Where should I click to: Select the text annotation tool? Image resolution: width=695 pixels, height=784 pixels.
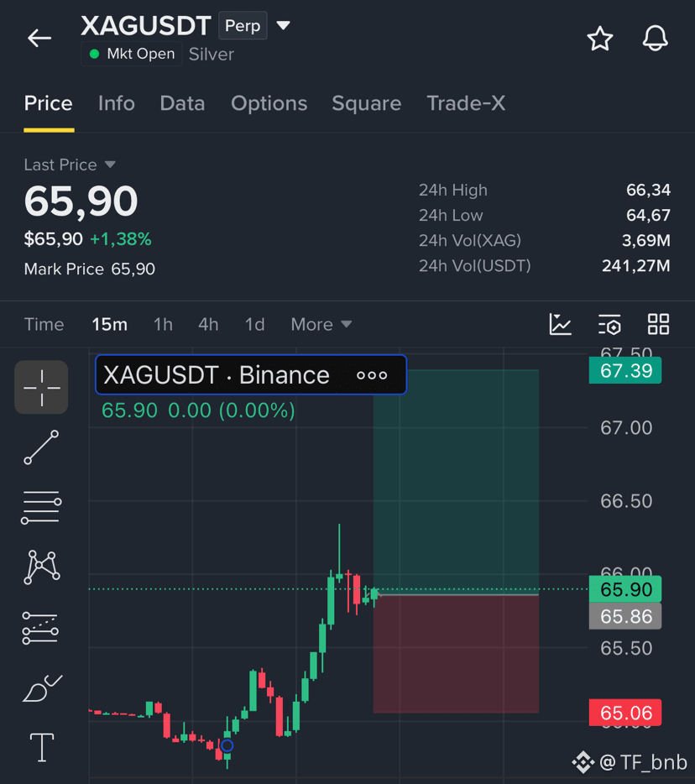tap(42, 748)
